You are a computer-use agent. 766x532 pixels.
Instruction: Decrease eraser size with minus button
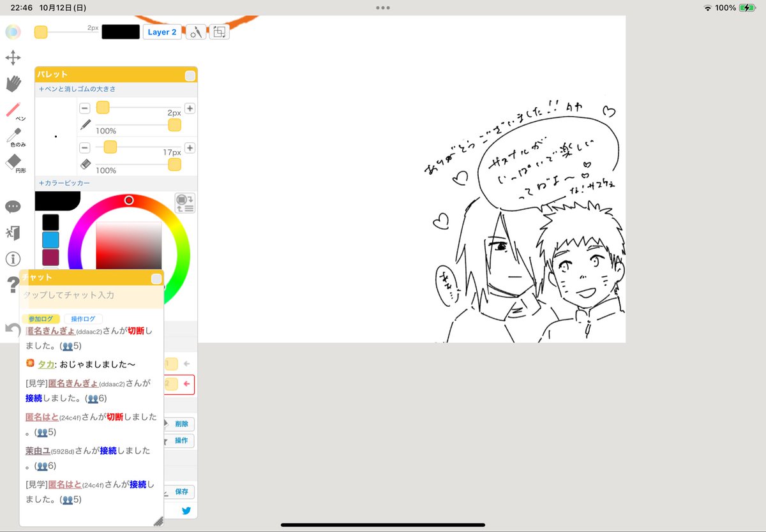pyautogui.click(x=84, y=147)
